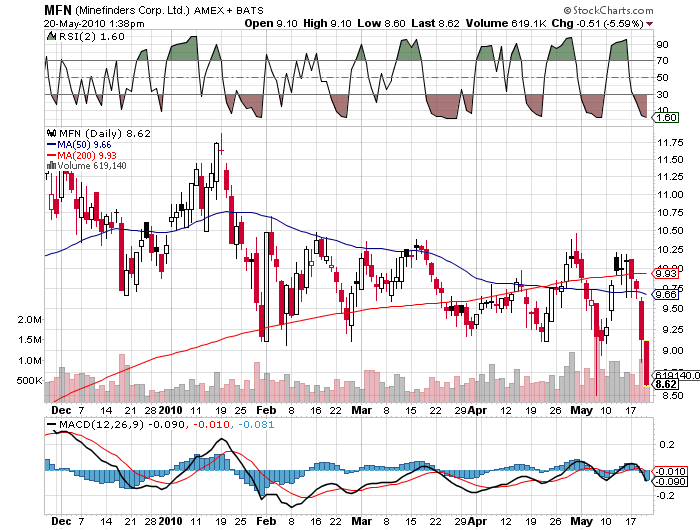Click the company name Minefinders Corp. Ltd.
The image size is (700, 530).
[x=133, y=10]
